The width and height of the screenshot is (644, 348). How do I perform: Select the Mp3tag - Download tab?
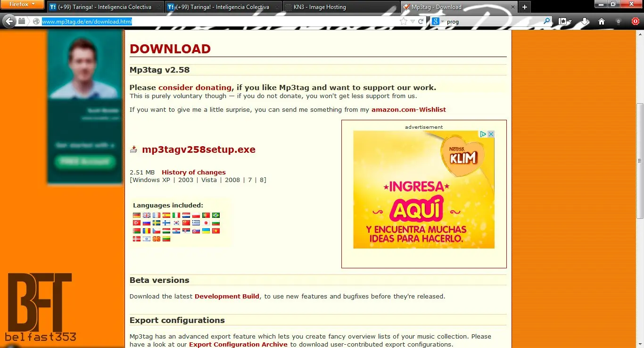tap(459, 7)
